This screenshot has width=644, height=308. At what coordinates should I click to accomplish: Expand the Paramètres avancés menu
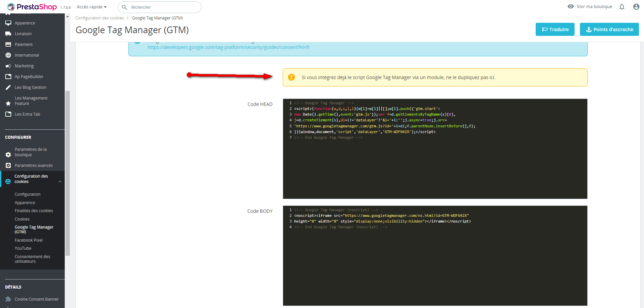pos(34,166)
